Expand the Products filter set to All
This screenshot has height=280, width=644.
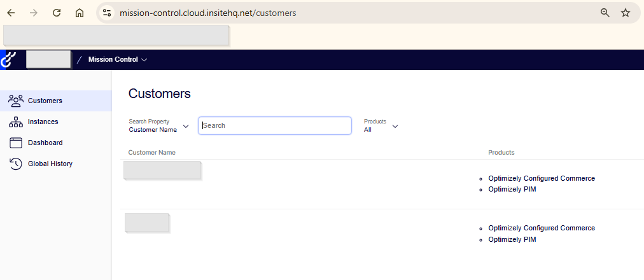pyautogui.click(x=381, y=126)
